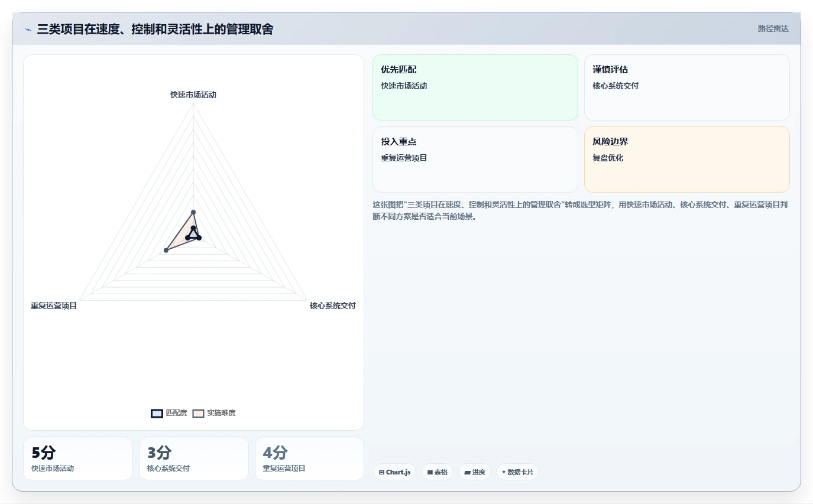Click the 重复运营项目 radar axis label
Image resolution: width=813 pixels, height=504 pixels.
click(x=54, y=305)
